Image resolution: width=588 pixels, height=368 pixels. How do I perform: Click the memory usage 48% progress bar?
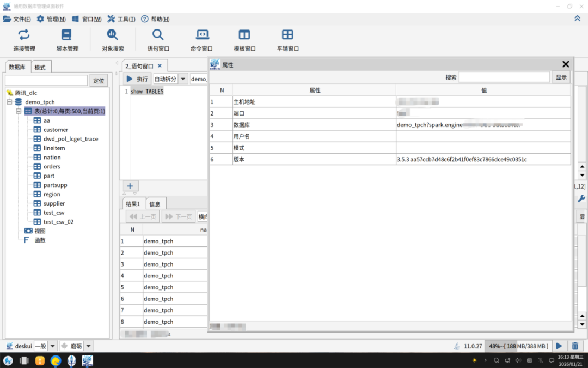tap(518, 346)
